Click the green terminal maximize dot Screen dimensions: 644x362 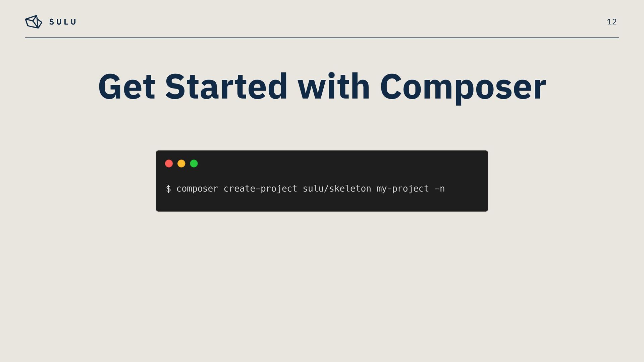(x=194, y=164)
